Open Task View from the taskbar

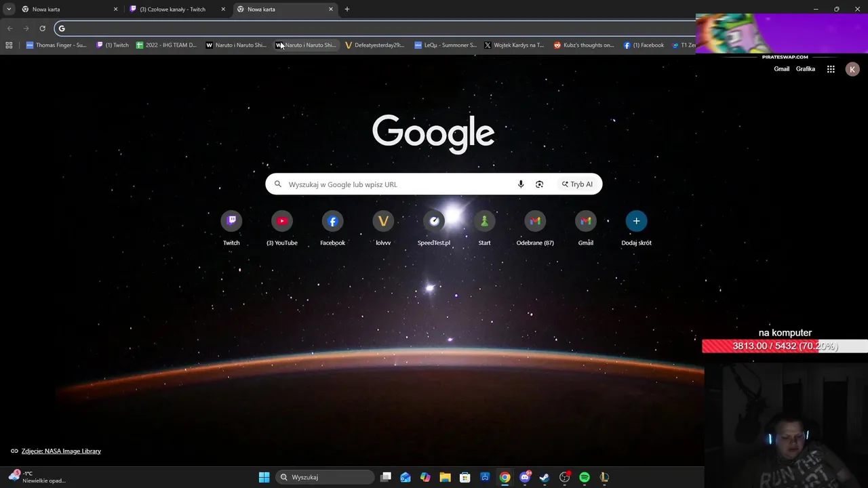pyautogui.click(x=386, y=477)
